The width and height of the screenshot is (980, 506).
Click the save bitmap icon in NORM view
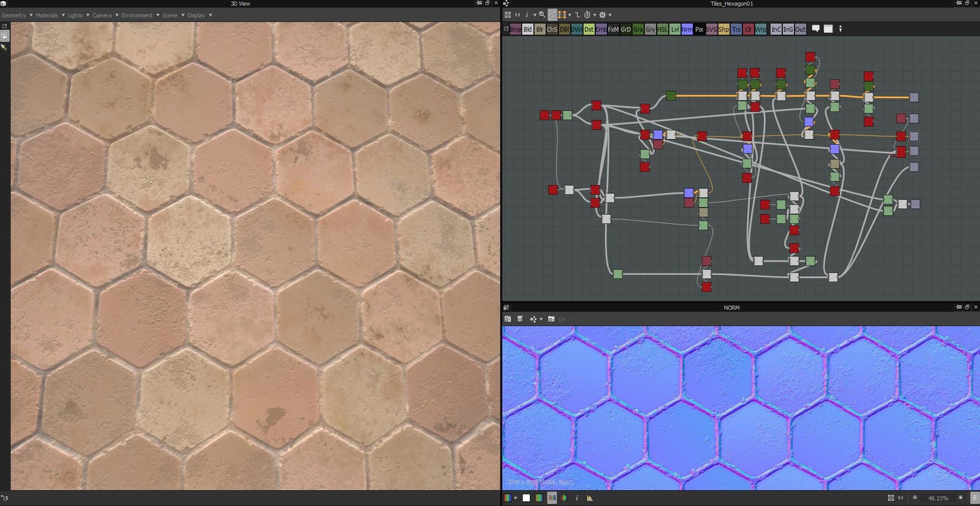[x=520, y=319]
